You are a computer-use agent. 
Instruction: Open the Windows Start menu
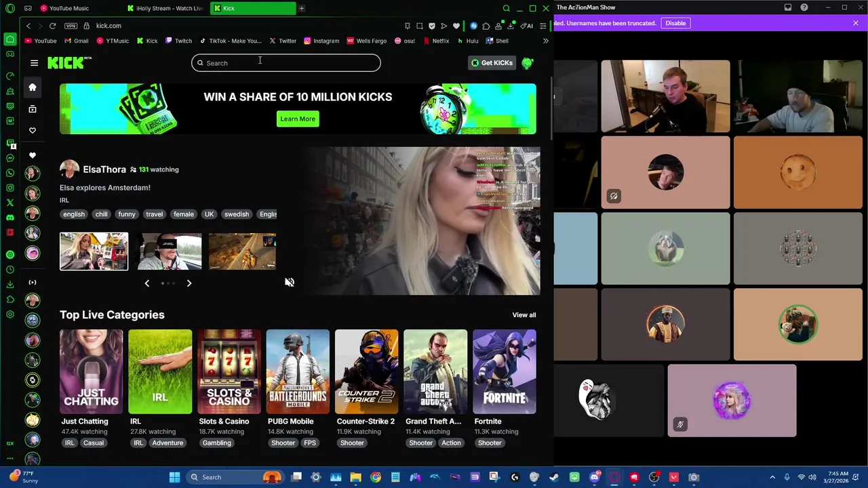174,477
